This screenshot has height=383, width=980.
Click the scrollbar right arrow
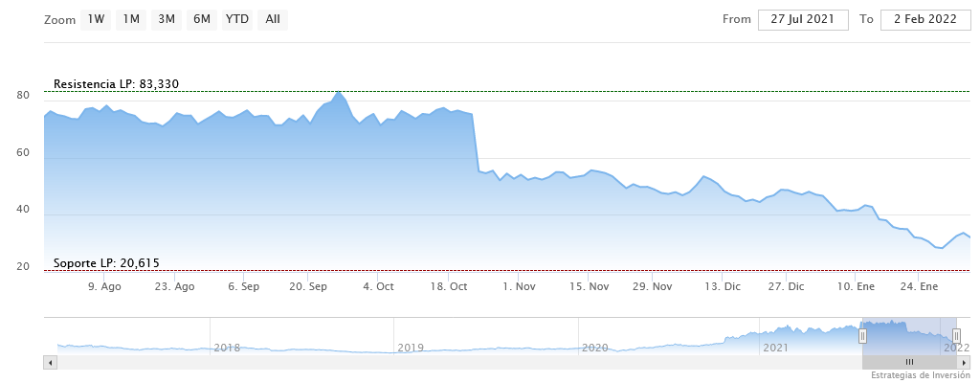coord(964,362)
